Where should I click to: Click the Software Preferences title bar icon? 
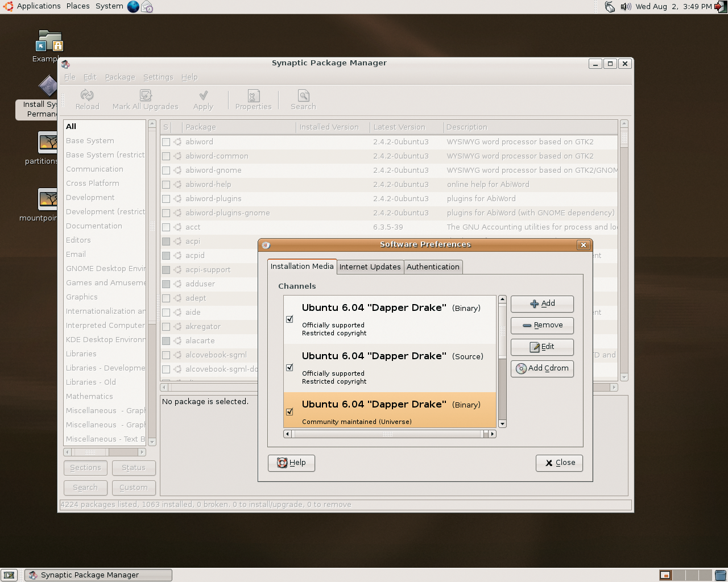tap(266, 245)
